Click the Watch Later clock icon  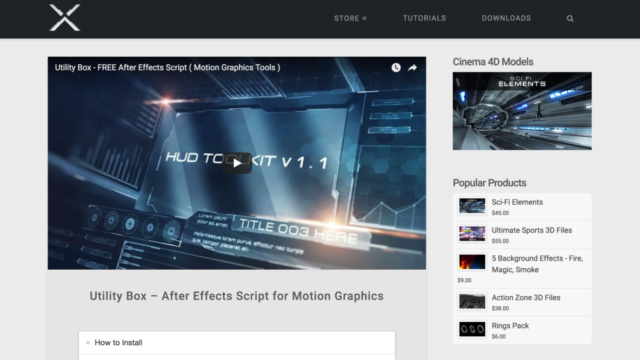396,68
